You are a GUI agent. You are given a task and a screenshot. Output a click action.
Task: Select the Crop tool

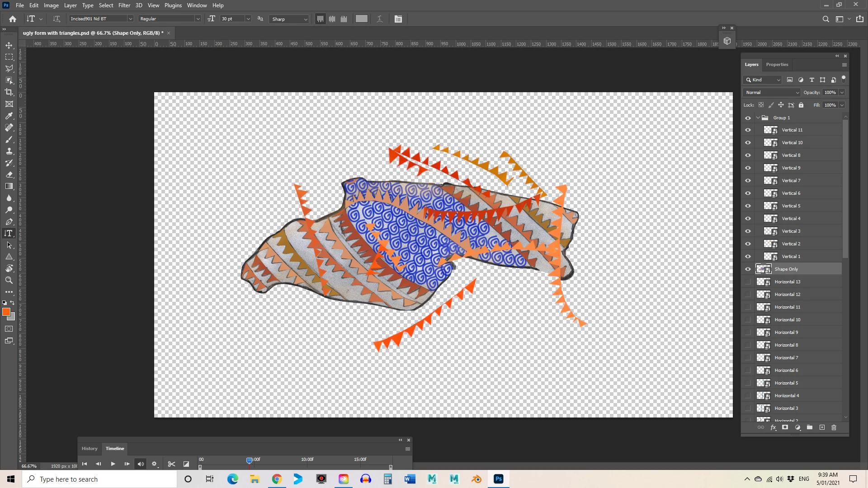point(9,92)
